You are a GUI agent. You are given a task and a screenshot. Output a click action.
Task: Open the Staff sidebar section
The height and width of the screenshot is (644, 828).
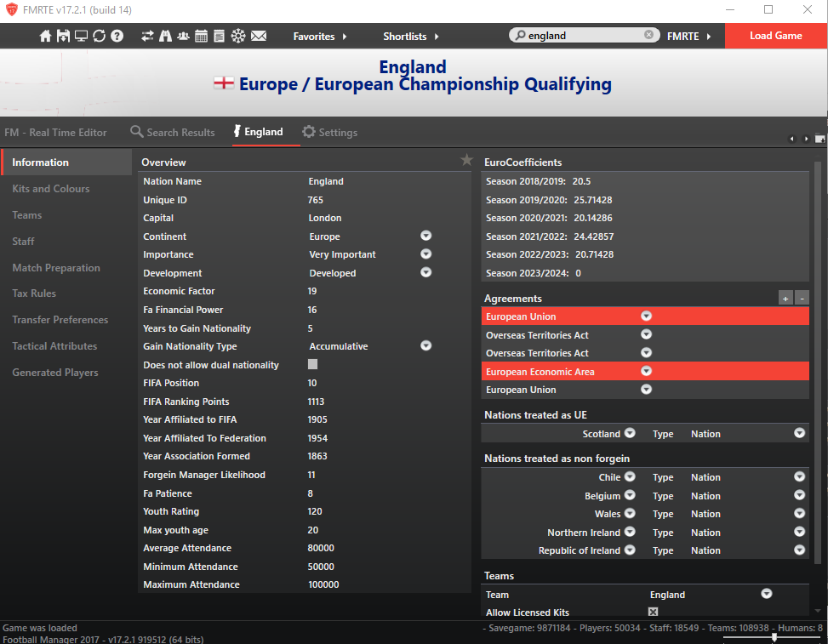23,242
